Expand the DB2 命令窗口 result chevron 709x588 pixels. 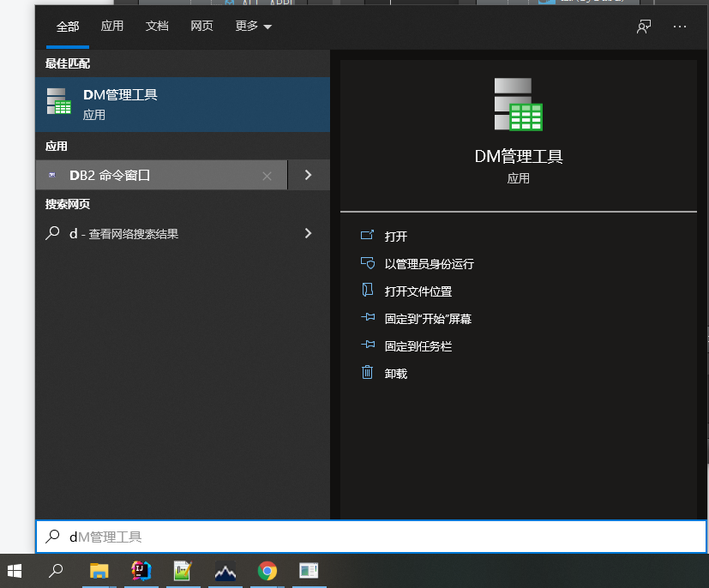(308, 174)
